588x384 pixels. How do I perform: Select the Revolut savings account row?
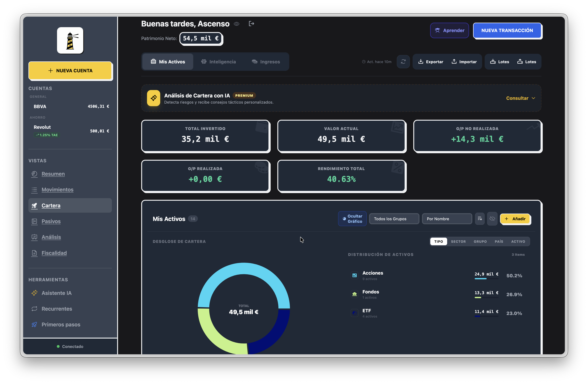tap(70, 131)
